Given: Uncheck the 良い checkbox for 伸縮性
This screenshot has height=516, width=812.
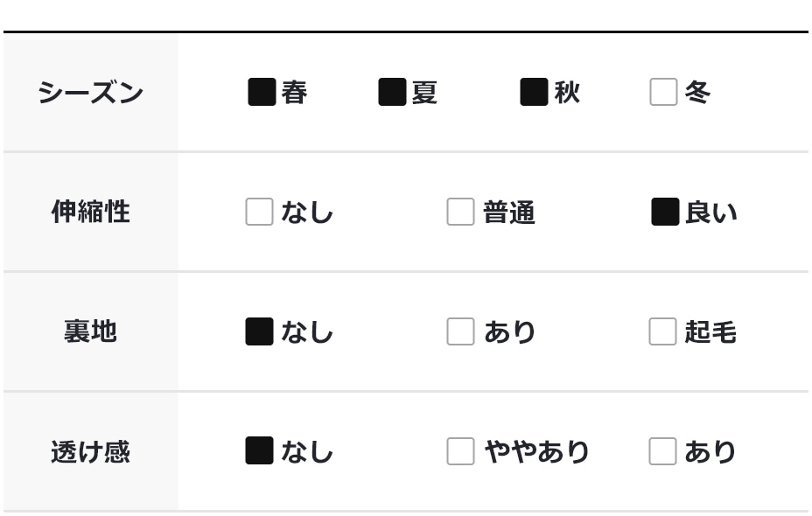Looking at the screenshot, I should point(665,212).
